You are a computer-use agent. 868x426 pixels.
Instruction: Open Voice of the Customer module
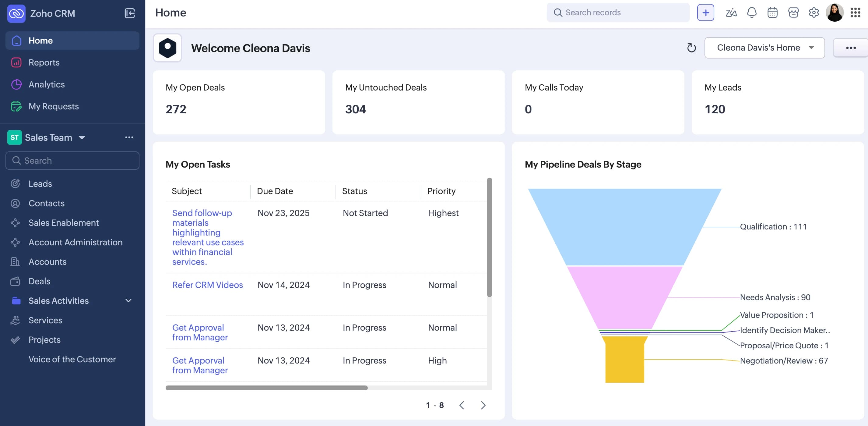(72, 359)
